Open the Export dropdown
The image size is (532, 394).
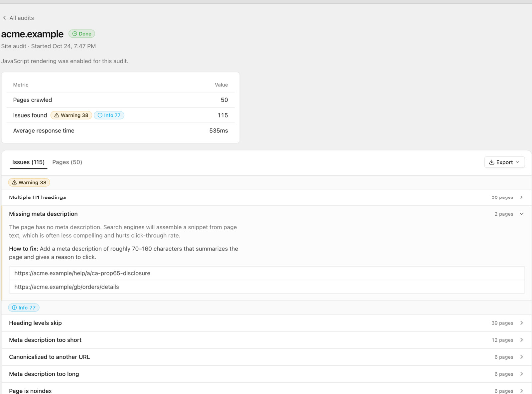click(504, 162)
